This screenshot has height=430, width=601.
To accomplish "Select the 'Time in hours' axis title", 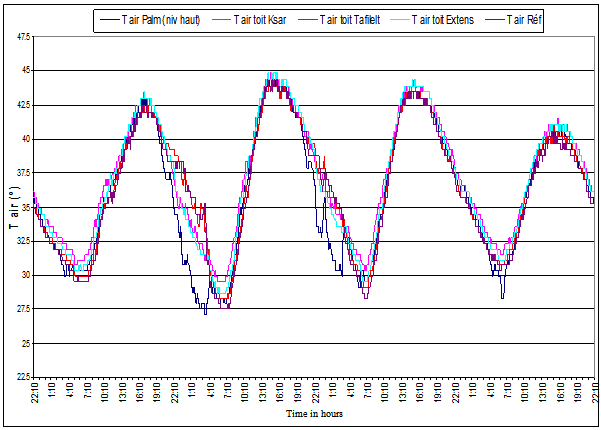I will tap(315, 413).
